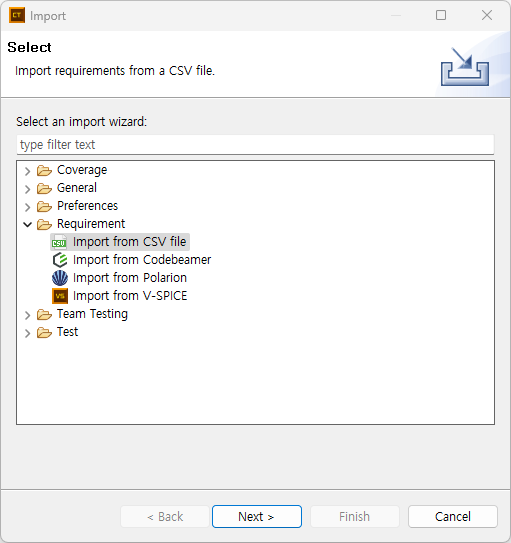Collapse the Requirement category
This screenshot has width=511, height=543.
point(28,224)
